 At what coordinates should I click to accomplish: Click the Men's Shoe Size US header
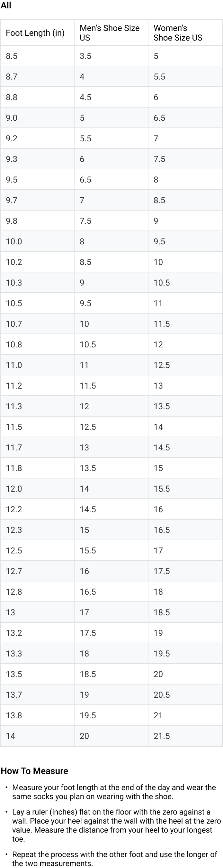pos(111,33)
